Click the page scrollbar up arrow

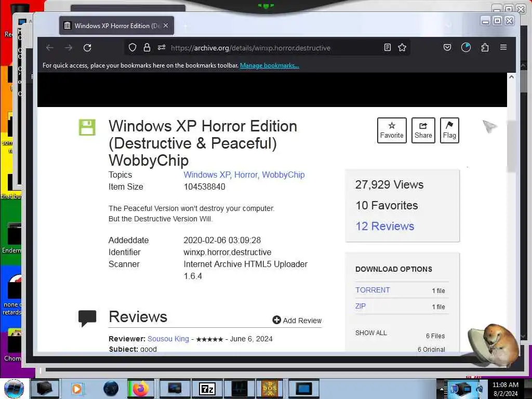511,77
